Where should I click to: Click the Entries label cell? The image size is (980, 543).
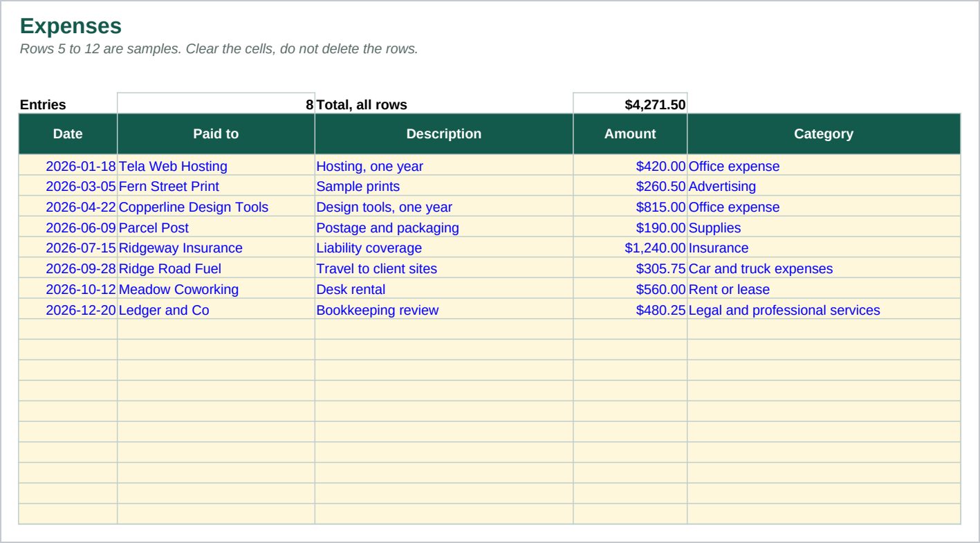tap(68, 104)
